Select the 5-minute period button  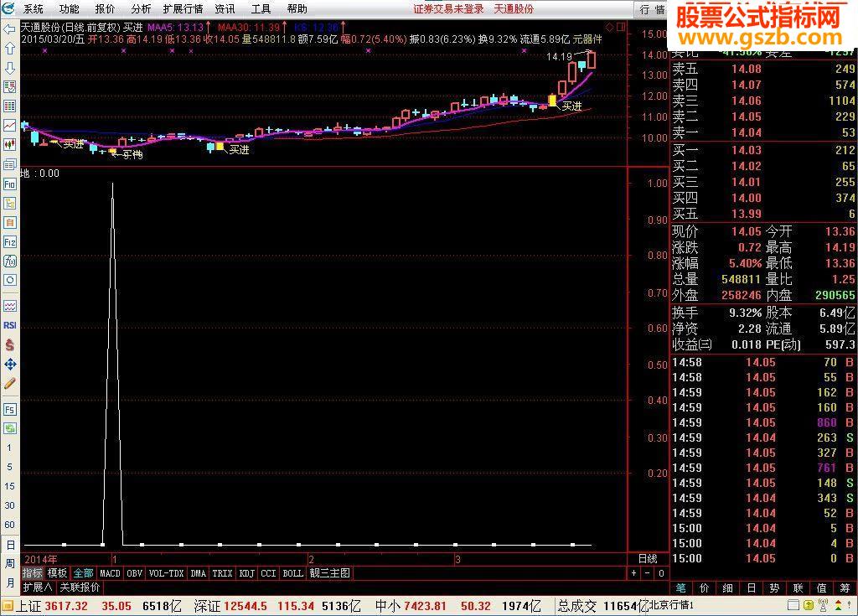[9, 467]
